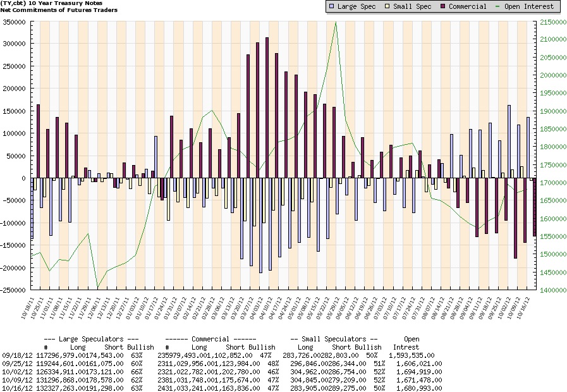Click the green Open Interest legend line marker
The height and width of the screenshot is (392, 567).
[x=498, y=6]
